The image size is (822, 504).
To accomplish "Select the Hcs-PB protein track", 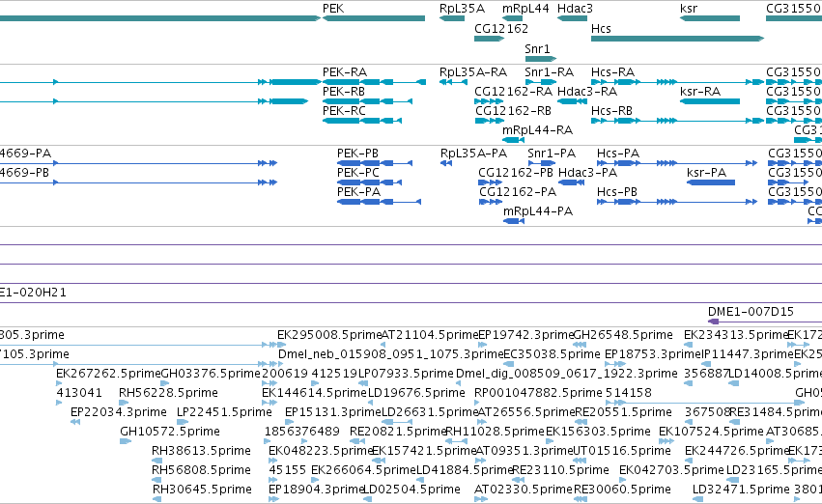I will (677, 202).
